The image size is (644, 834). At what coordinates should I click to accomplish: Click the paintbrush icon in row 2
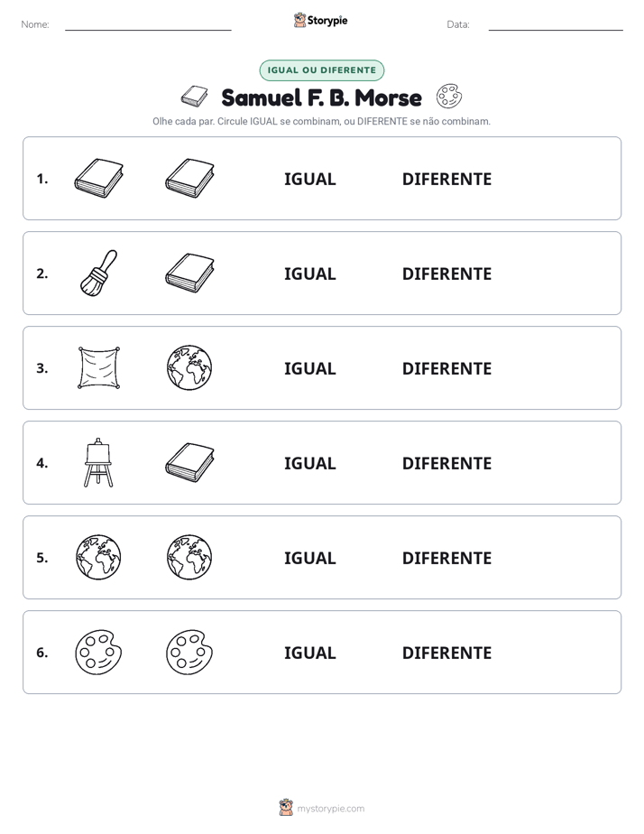point(98,273)
